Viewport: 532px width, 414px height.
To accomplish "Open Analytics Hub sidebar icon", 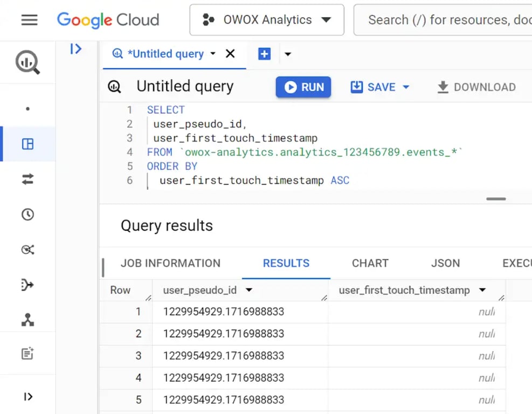I will coord(28,250).
